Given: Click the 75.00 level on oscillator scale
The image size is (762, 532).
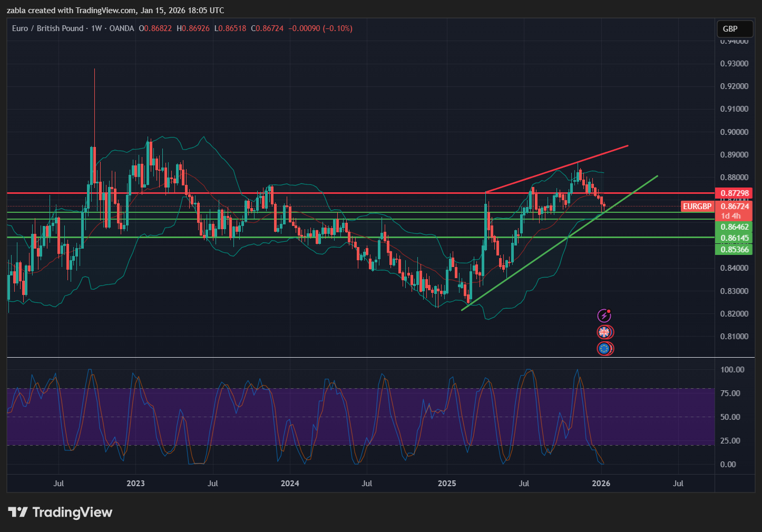Looking at the screenshot, I should point(730,393).
